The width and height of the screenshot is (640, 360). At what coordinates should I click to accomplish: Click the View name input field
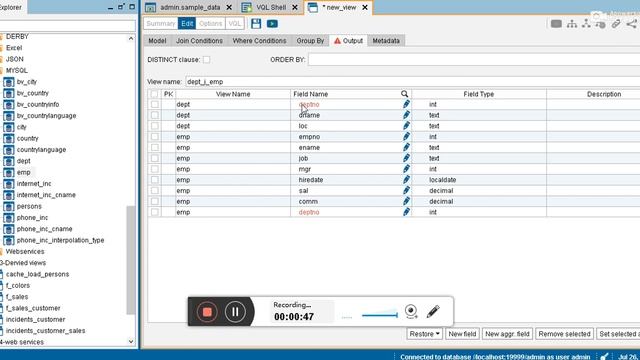pos(412,82)
